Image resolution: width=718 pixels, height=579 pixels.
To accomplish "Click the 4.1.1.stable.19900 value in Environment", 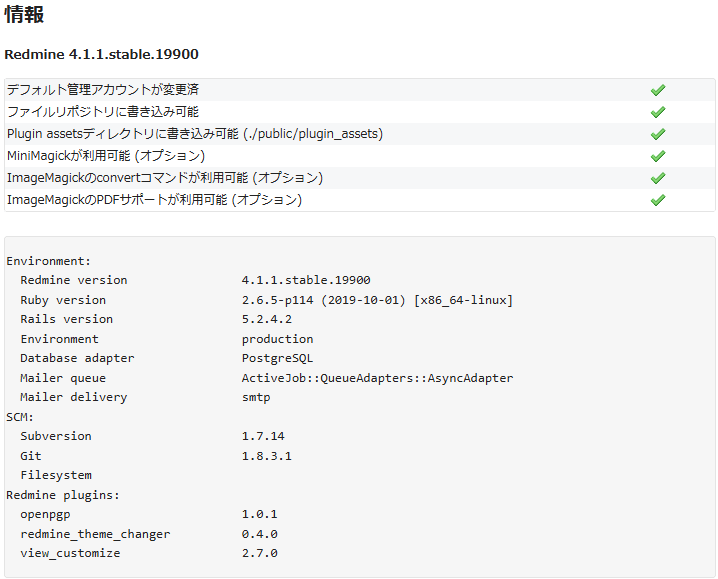I will [x=306, y=280].
